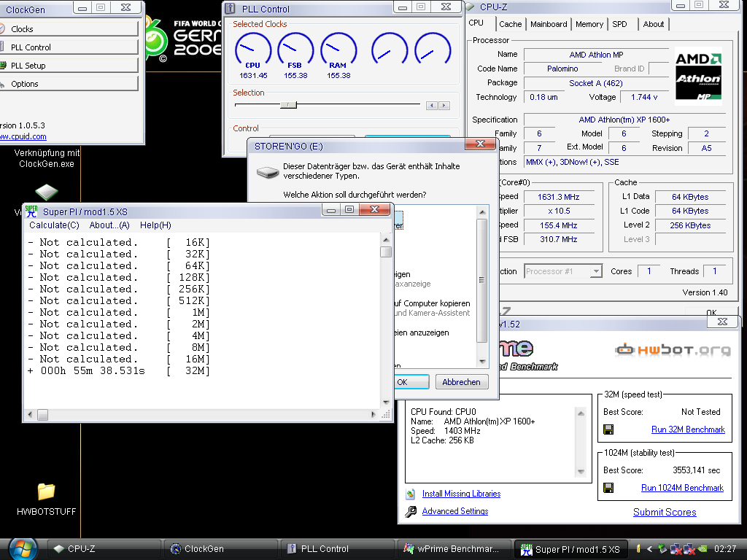The height and width of the screenshot is (560, 747).
Task: Open Options in ClockGen
Action: pos(69,84)
